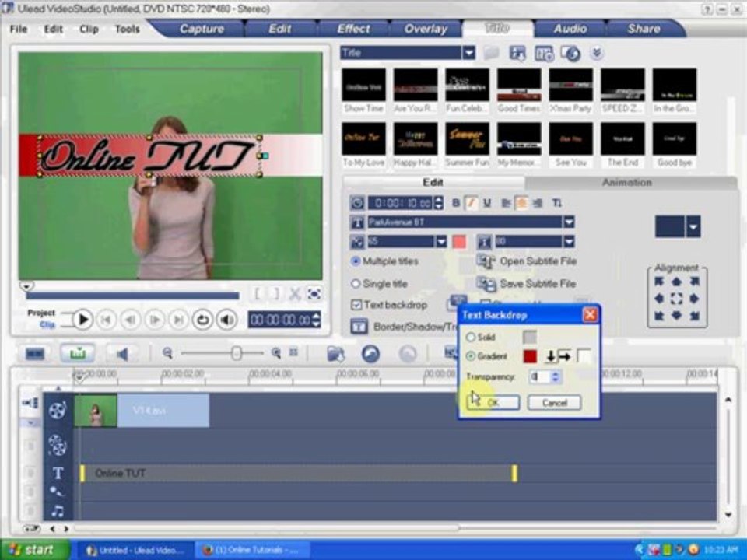Open the line spacing dropdown

point(569,241)
